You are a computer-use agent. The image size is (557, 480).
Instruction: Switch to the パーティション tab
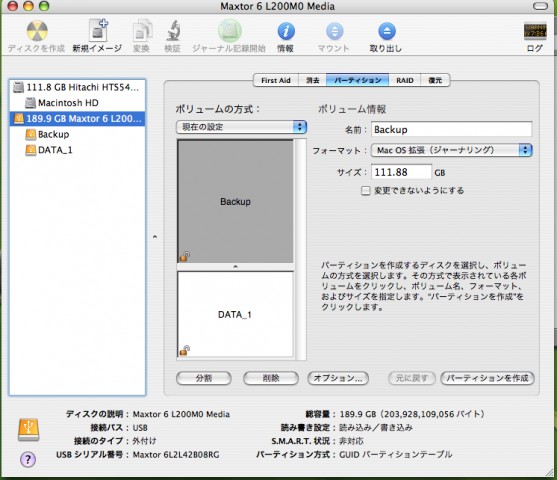(358, 80)
